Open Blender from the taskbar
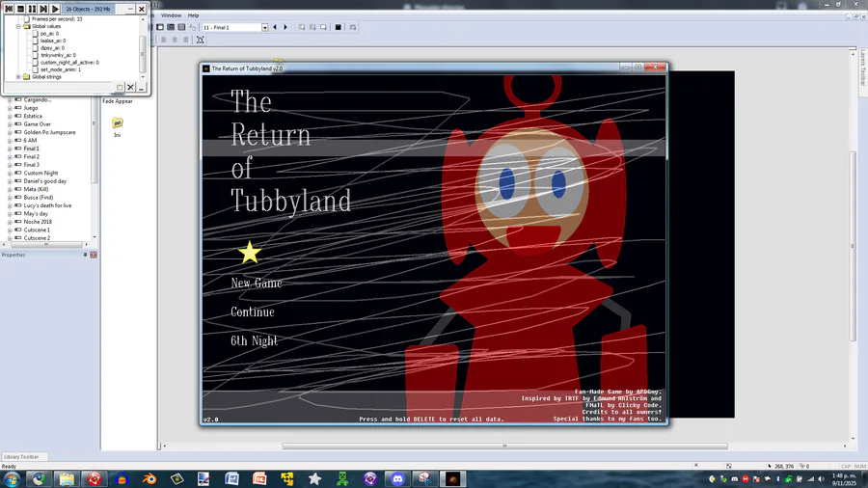 pos(149,479)
